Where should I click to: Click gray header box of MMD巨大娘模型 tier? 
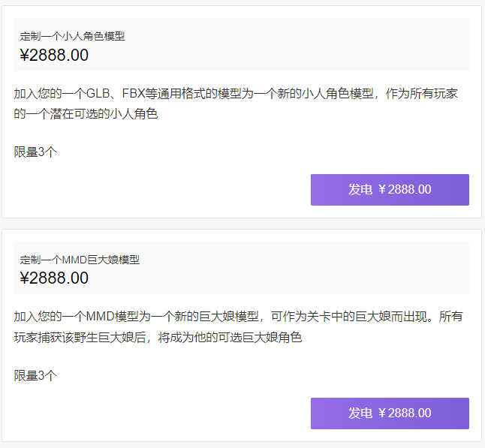point(242,268)
